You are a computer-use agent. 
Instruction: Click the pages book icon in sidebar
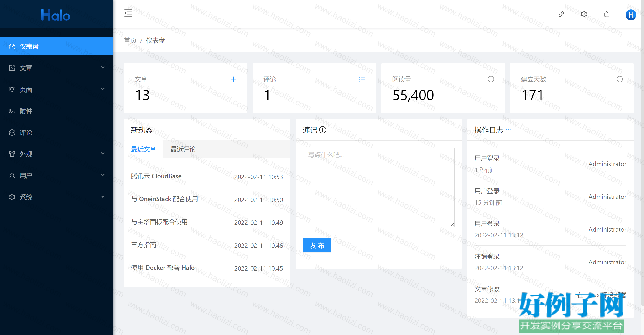(12, 89)
